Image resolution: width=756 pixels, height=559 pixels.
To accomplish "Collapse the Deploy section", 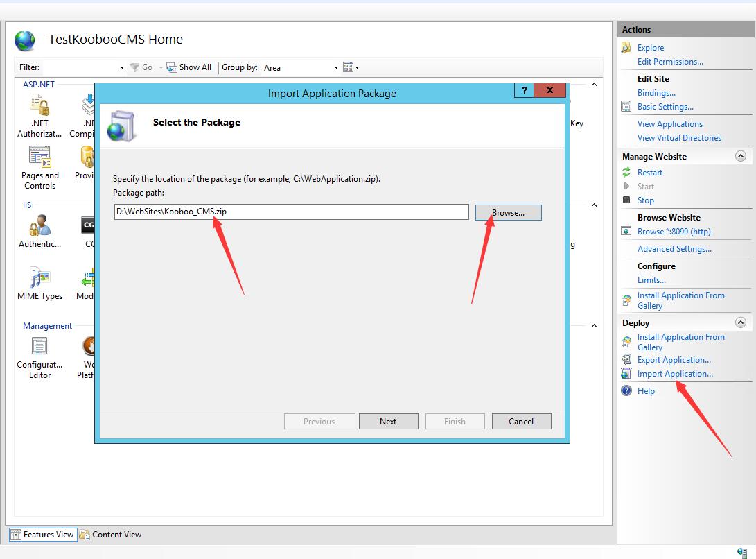I will point(741,322).
